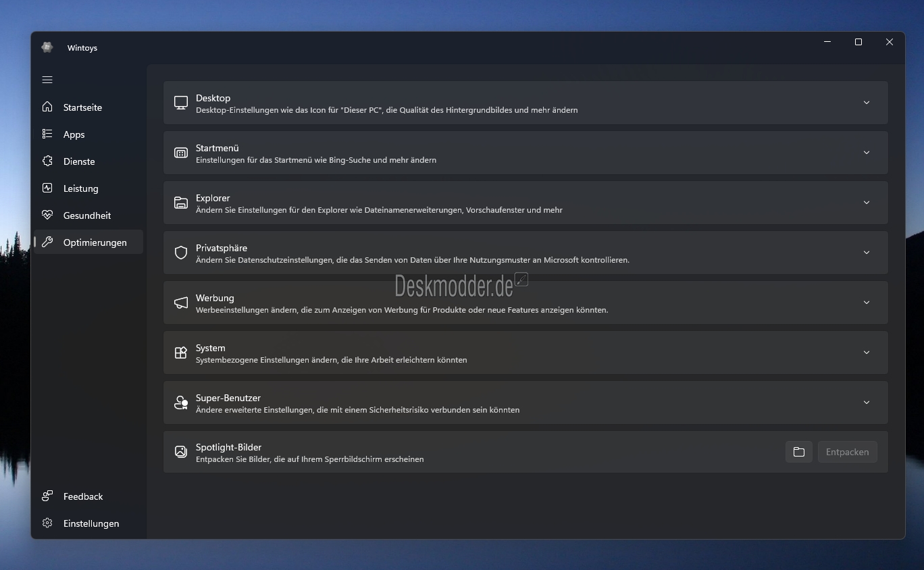
Task: Open the Gesundheit page
Action: (x=88, y=215)
